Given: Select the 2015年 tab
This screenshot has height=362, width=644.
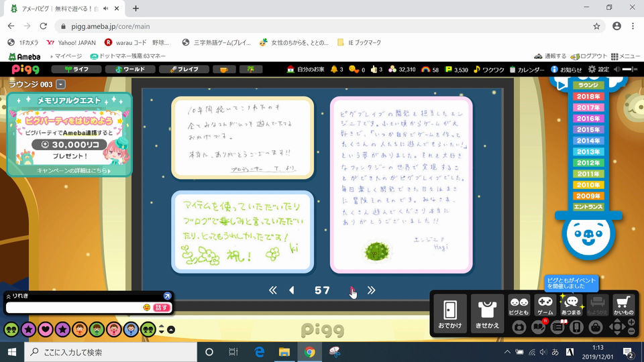Looking at the screenshot, I should coord(588,129).
